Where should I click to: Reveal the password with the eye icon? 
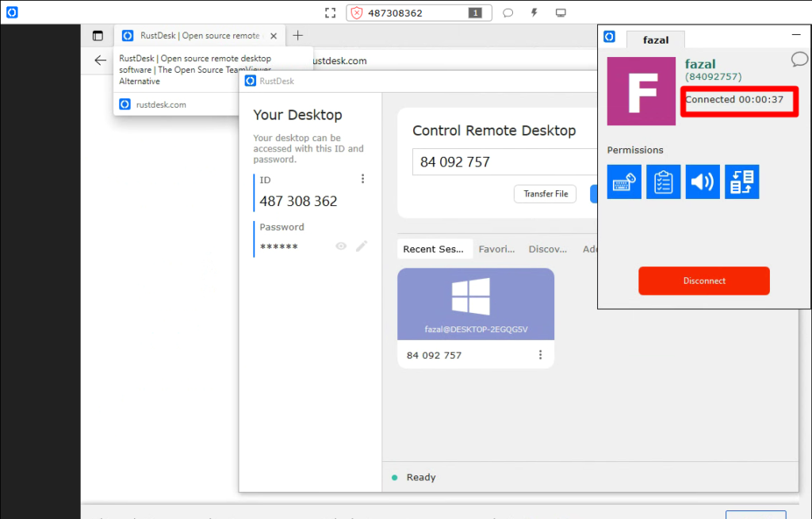(x=341, y=246)
